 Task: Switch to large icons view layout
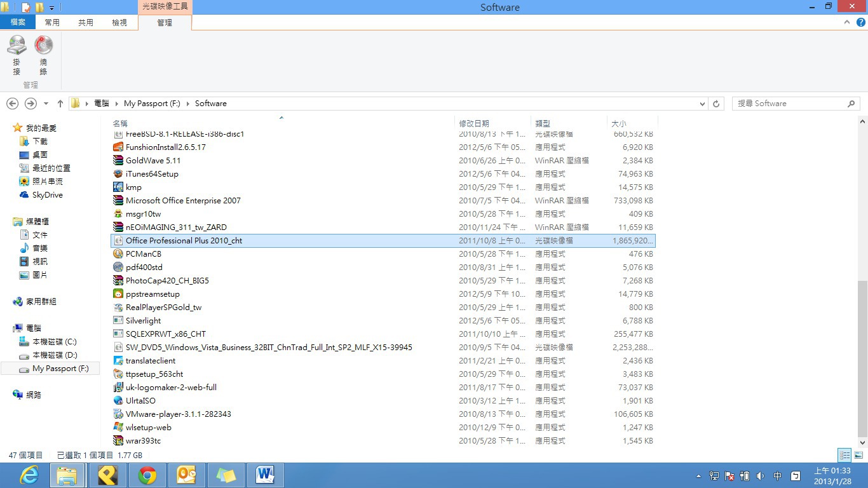coord(858,455)
